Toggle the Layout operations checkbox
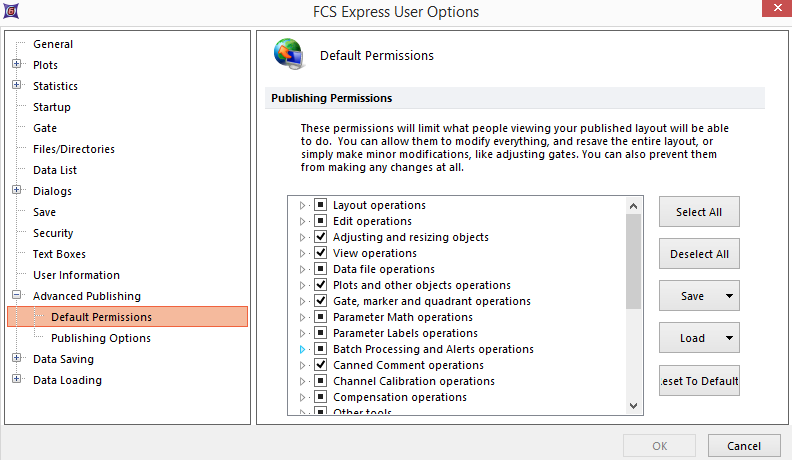Image resolution: width=792 pixels, height=460 pixels. click(x=321, y=205)
